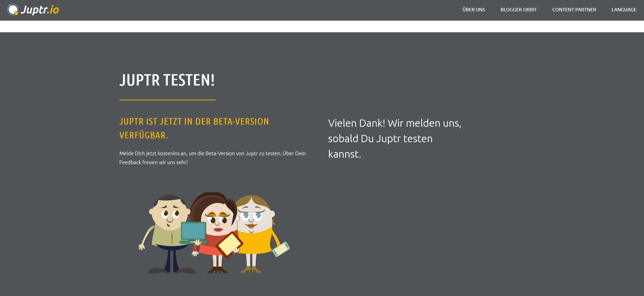The image size is (644, 296).
Task: Click the Beta-Version verfügbar subheading
Action: click(194, 128)
